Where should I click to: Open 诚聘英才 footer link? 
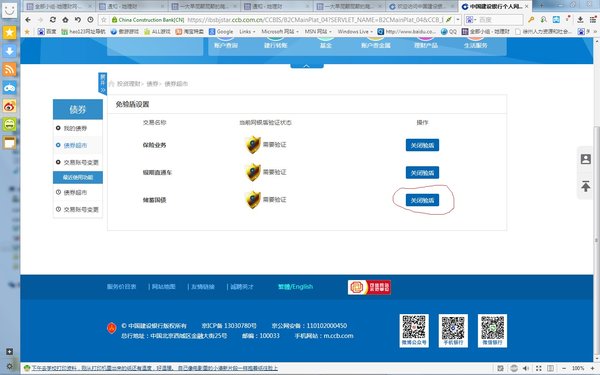coord(242,287)
